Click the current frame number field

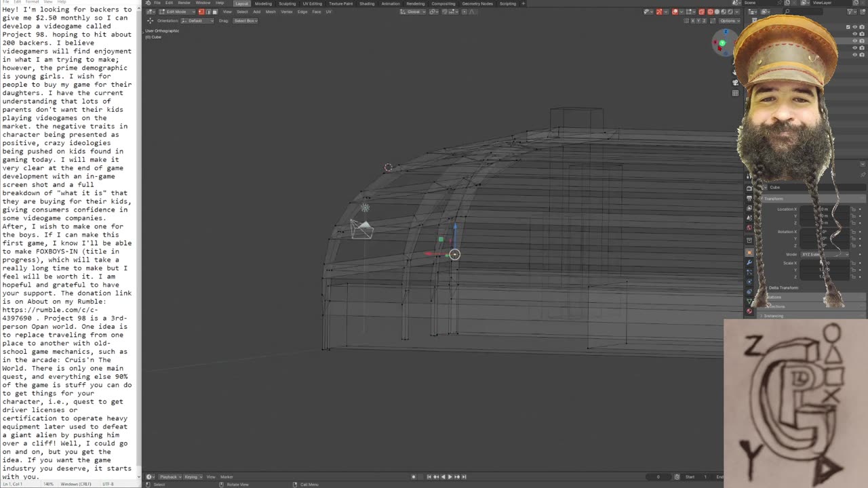point(658,476)
